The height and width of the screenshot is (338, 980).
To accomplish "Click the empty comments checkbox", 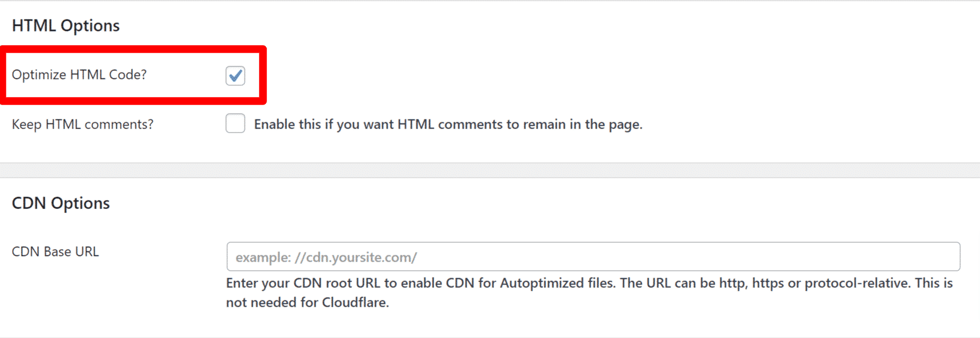I will [x=235, y=123].
